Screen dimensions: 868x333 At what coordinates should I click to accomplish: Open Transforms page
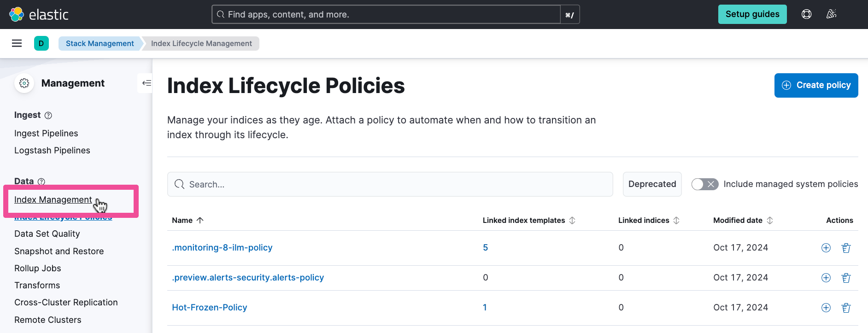click(37, 285)
